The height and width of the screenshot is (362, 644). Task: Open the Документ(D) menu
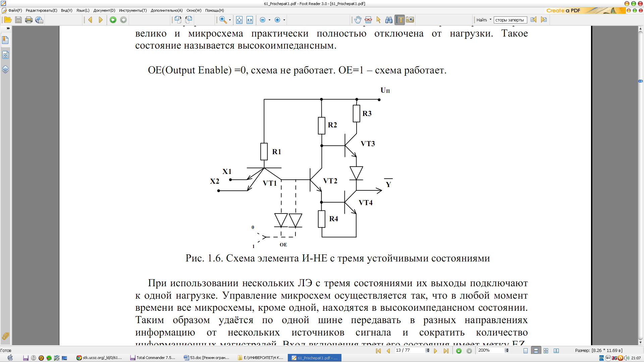tap(104, 10)
